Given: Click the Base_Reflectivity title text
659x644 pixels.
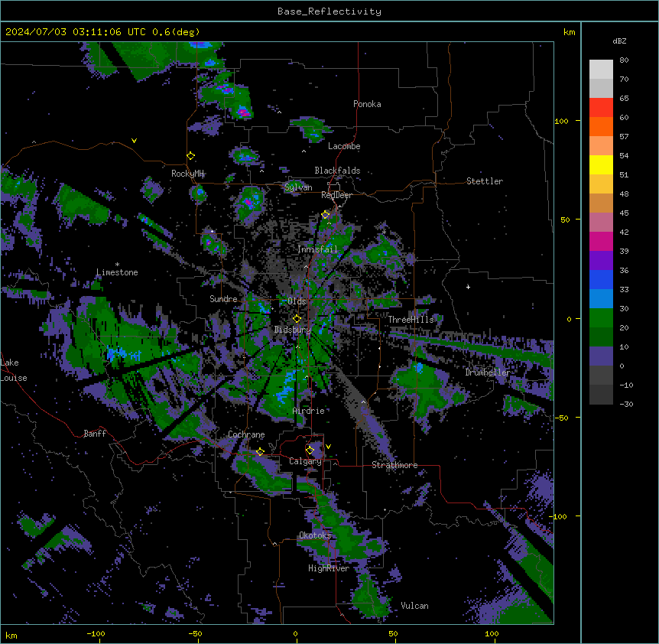Looking at the screenshot, I should (x=329, y=11).
